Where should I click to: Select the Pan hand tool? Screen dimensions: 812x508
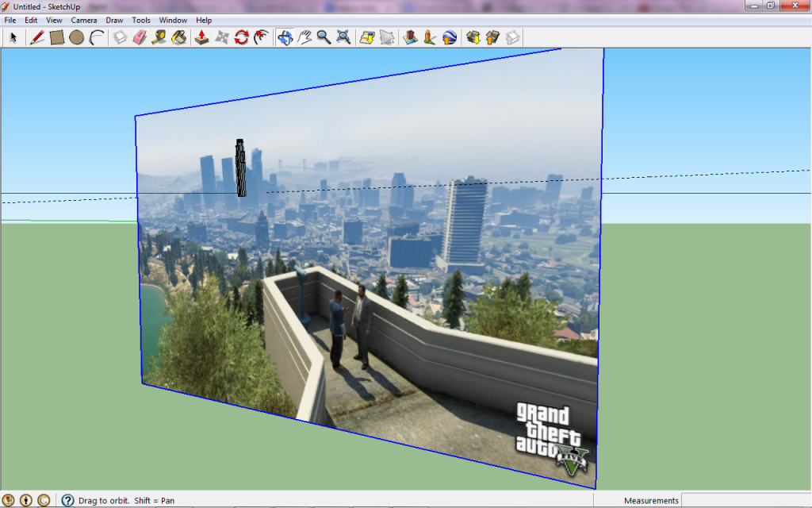304,37
